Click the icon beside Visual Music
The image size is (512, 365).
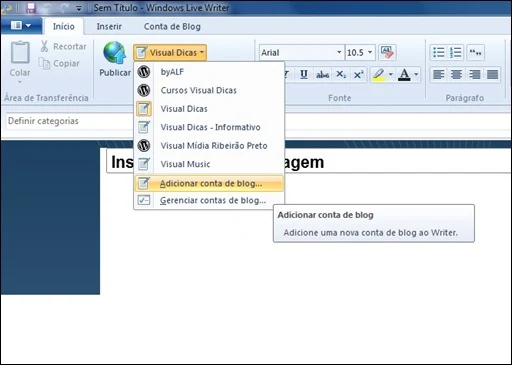(x=144, y=164)
